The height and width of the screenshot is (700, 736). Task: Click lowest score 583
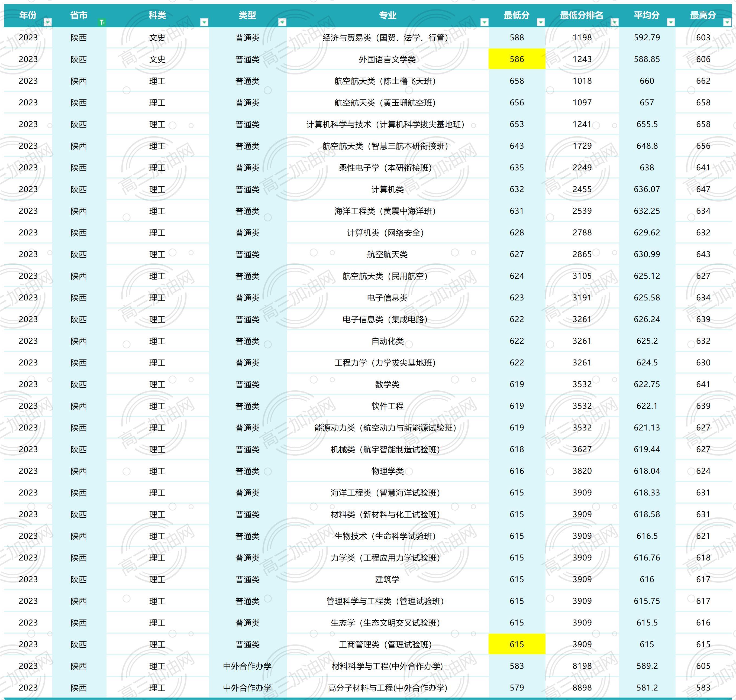(x=517, y=666)
